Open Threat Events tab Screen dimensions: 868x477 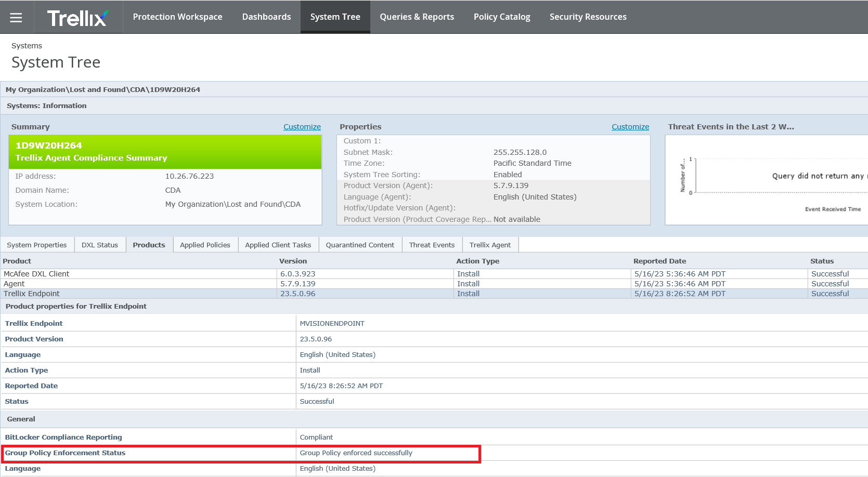[x=432, y=245]
